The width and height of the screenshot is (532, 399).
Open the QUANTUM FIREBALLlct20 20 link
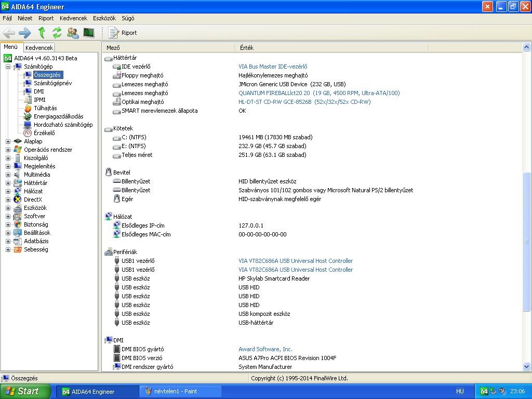(319, 93)
